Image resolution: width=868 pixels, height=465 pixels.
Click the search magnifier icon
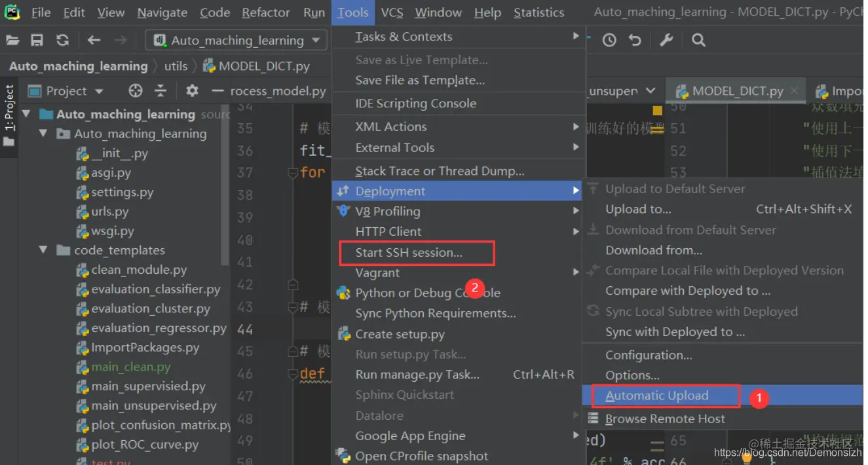tap(699, 41)
